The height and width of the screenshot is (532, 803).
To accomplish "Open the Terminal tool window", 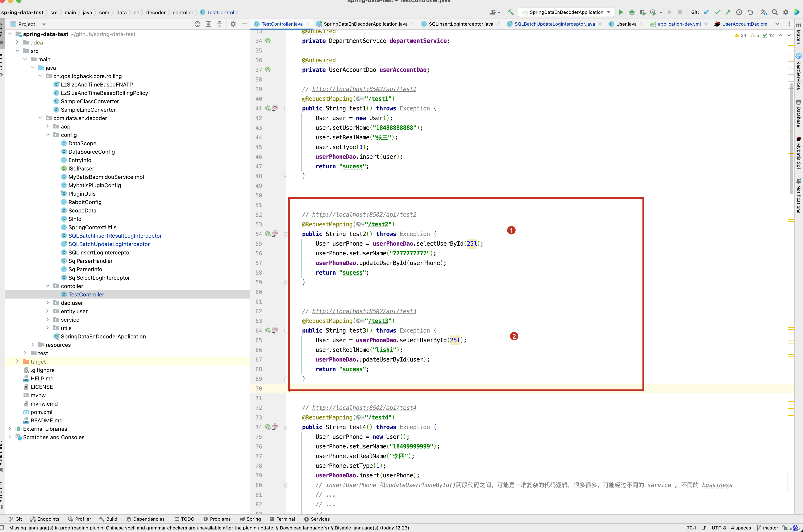I will (x=282, y=519).
